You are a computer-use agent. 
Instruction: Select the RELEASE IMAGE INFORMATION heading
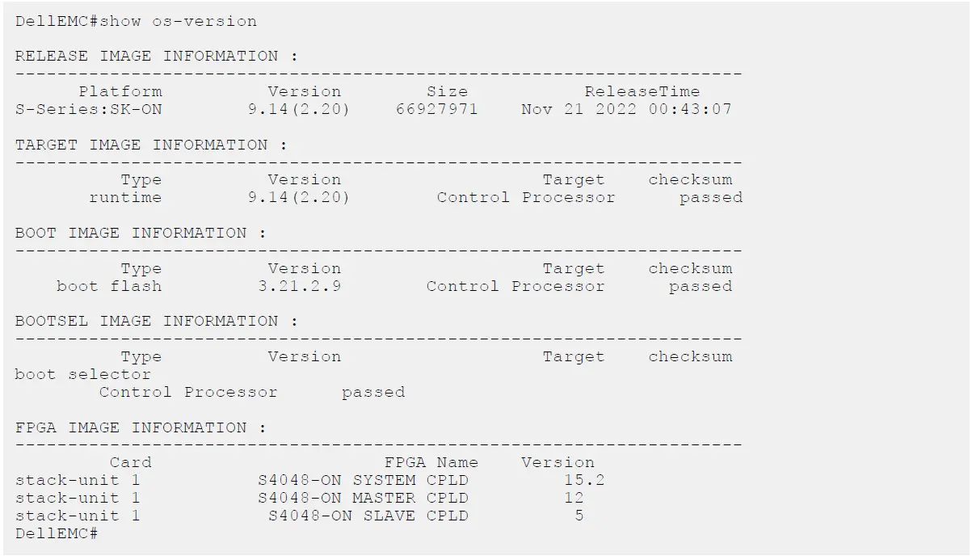[156, 57]
